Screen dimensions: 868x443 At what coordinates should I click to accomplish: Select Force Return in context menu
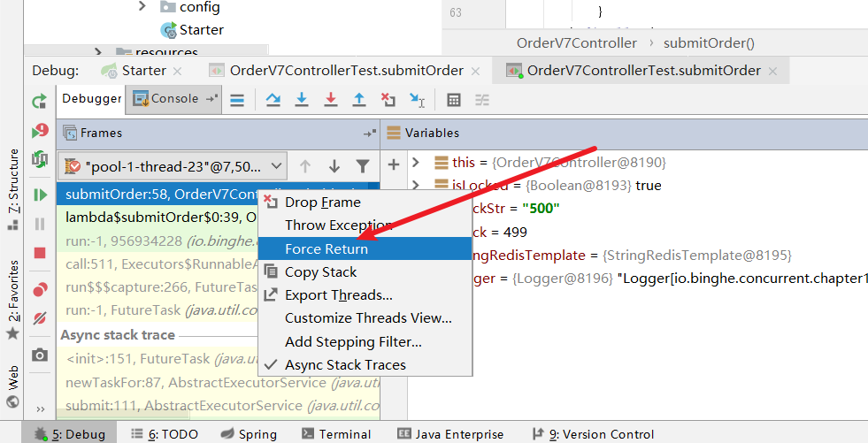(x=326, y=249)
